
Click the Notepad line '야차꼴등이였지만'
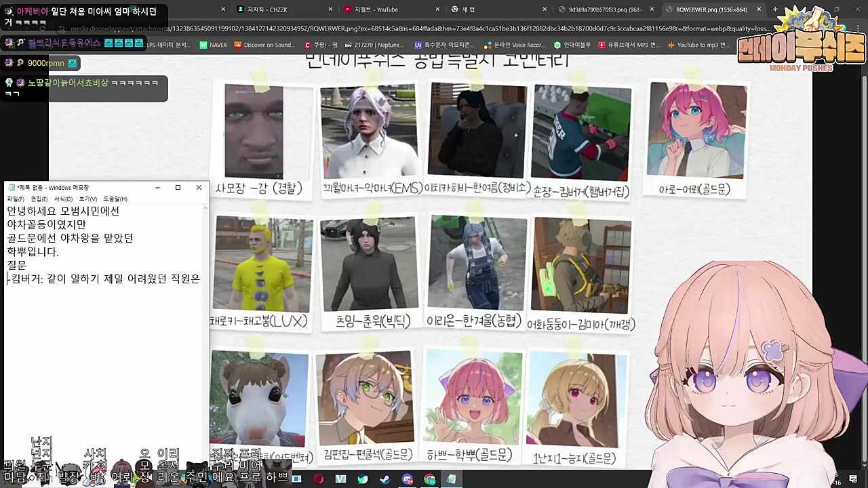(x=47, y=224)
